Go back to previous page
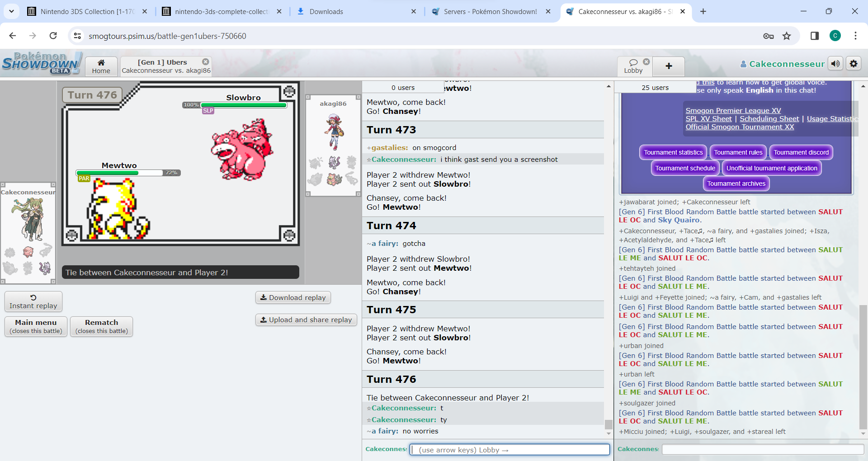Screen dimensions: 868x461 click(x=12, y=36)
